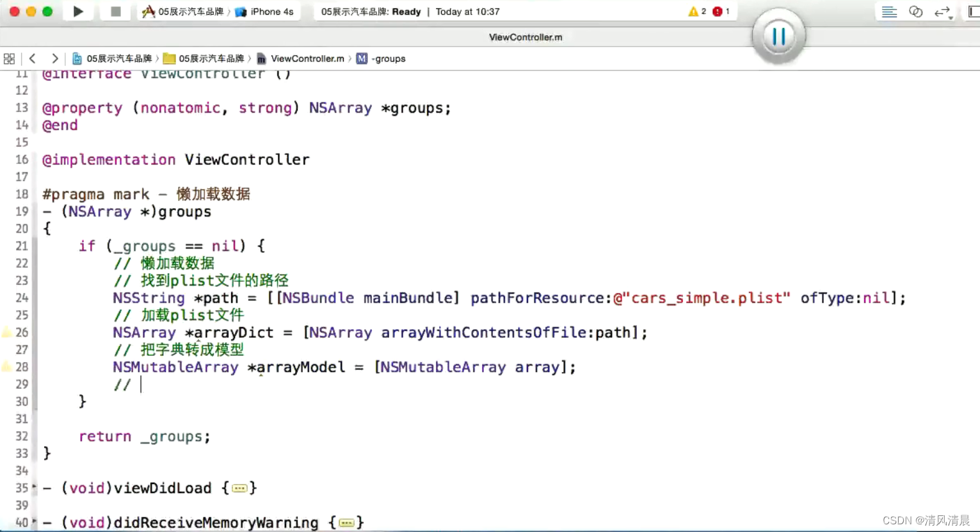Click 'NSString *path' declaration
The image size is (980, 532).
(175, 298)
